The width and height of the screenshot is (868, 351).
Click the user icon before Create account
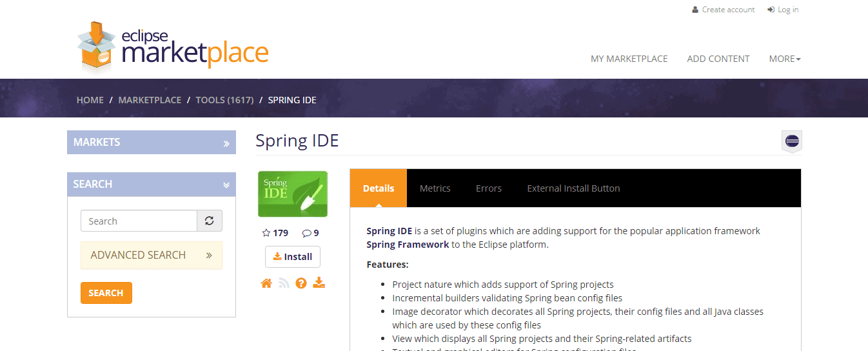pyautogui.click(x=695, y=10)
